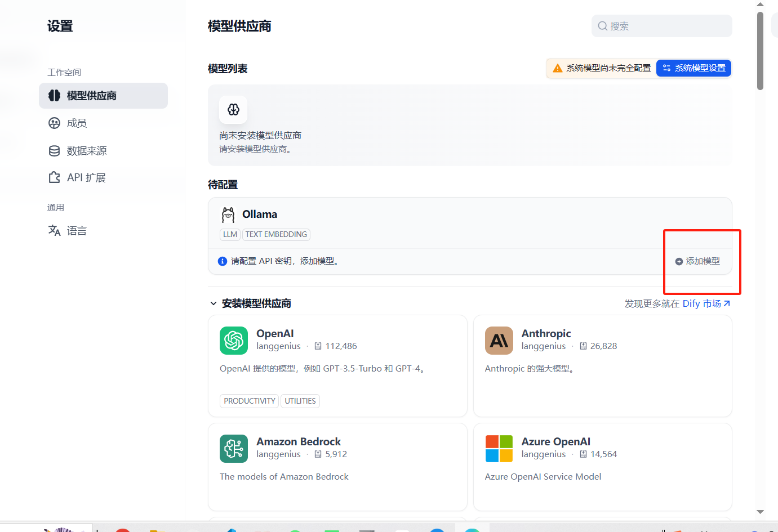The height and width of the screenshot is (532, 778).
Task: Open 模型供应商 in the settings sidebar
Action: 103,96
